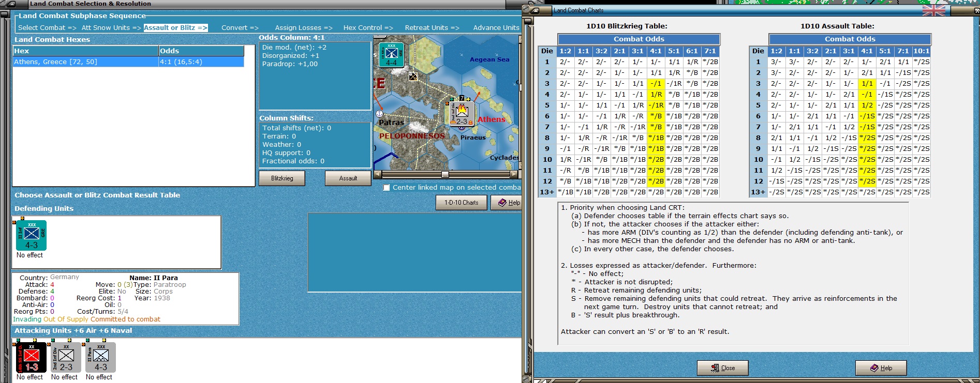This screenshot has height=383, width=980.
Task: Open Help in the Land Combat Charts window
Action: (x=881, y=368)
